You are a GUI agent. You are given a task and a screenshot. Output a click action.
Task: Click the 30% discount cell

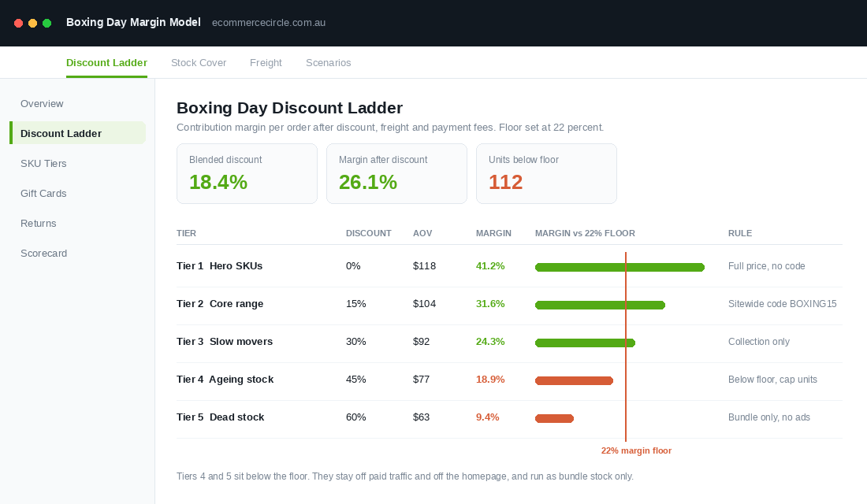click(x=356, y=342)
